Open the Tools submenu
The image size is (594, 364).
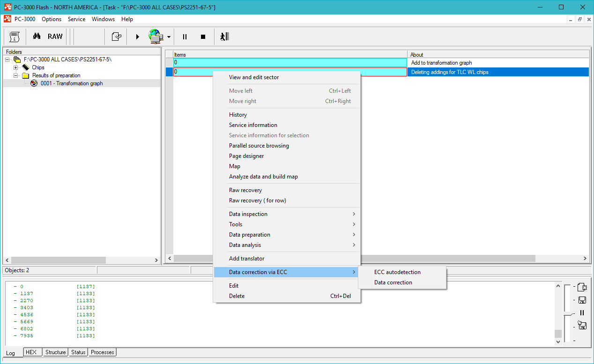pos(287,224)
